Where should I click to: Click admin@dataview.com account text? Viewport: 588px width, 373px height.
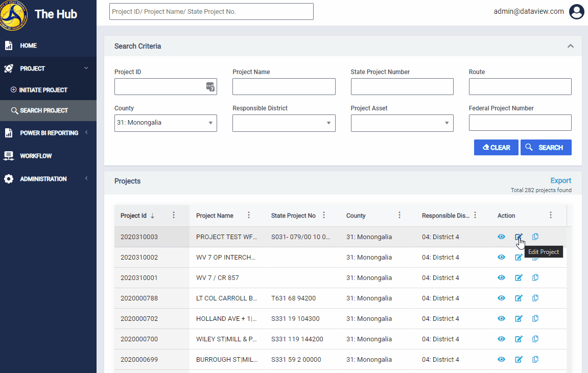(529, 12)
